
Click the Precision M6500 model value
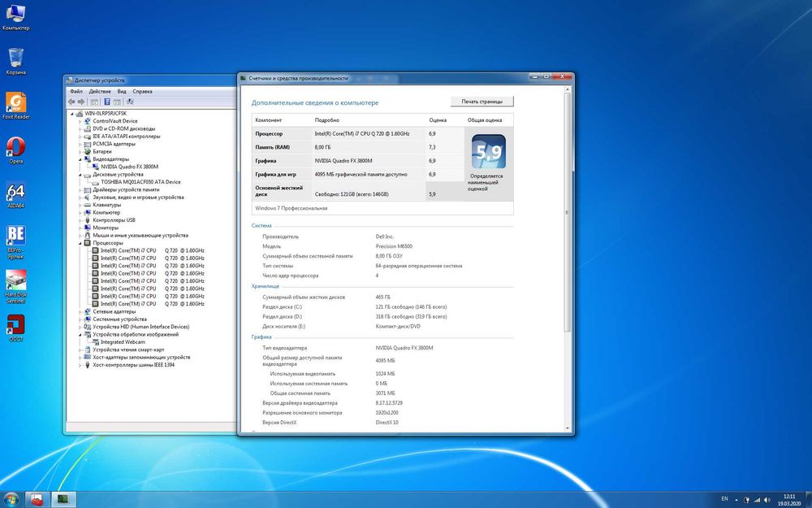pyautogui.click(x=394, y=246)
